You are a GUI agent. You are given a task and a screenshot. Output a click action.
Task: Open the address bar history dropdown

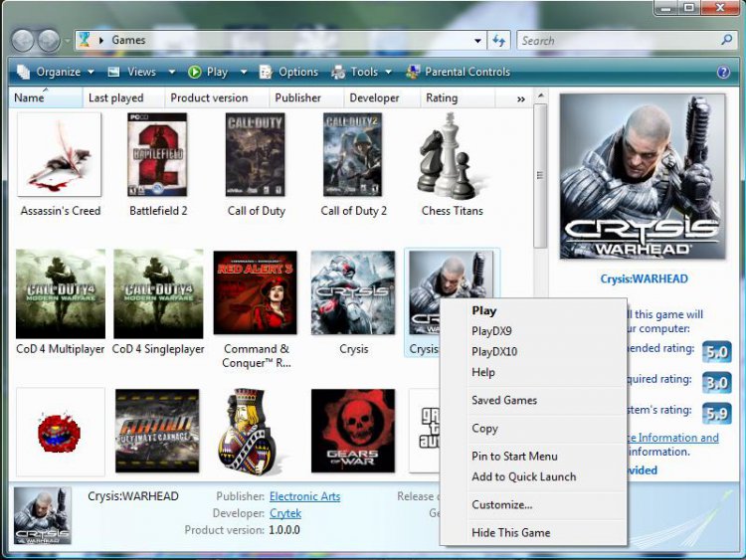coord(477,41)
